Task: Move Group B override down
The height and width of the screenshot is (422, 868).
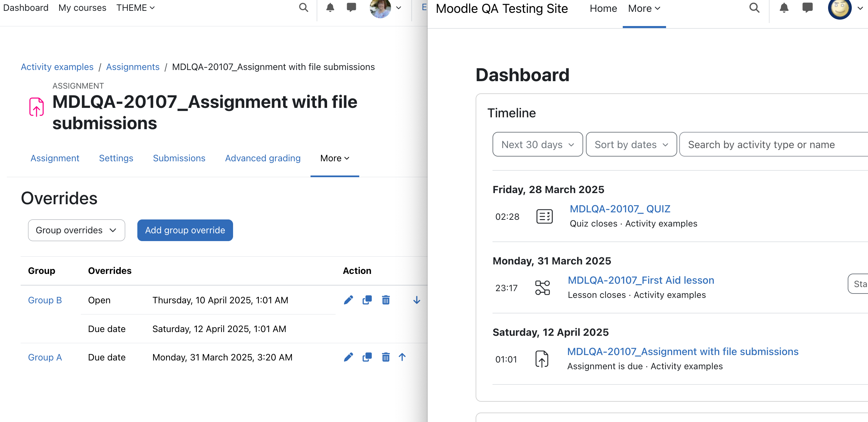Action: coord(417,300)
